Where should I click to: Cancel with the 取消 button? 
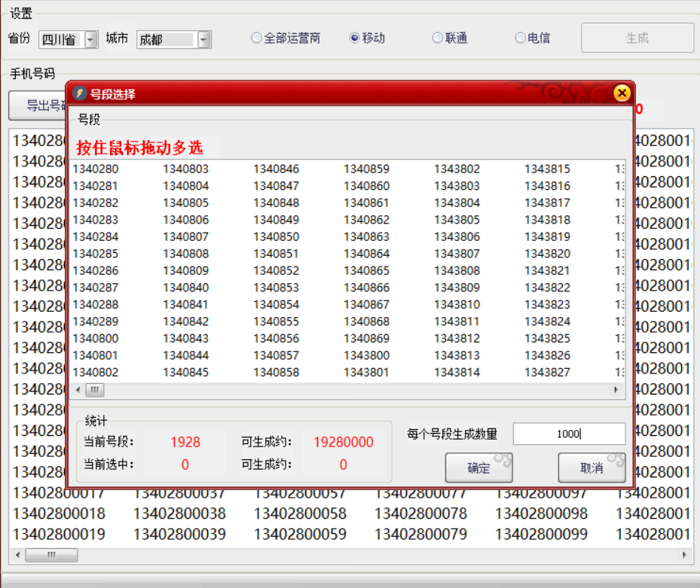[x=591, y=468]
